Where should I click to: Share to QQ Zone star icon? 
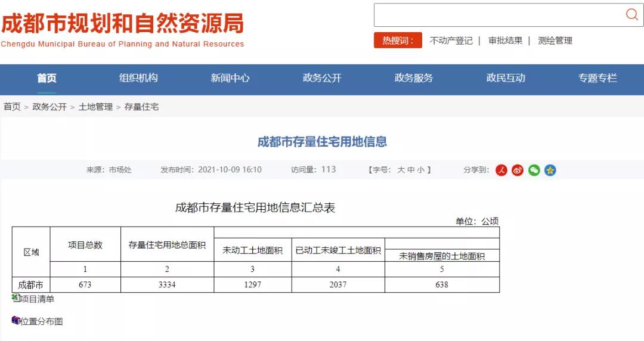coord(550,170)
